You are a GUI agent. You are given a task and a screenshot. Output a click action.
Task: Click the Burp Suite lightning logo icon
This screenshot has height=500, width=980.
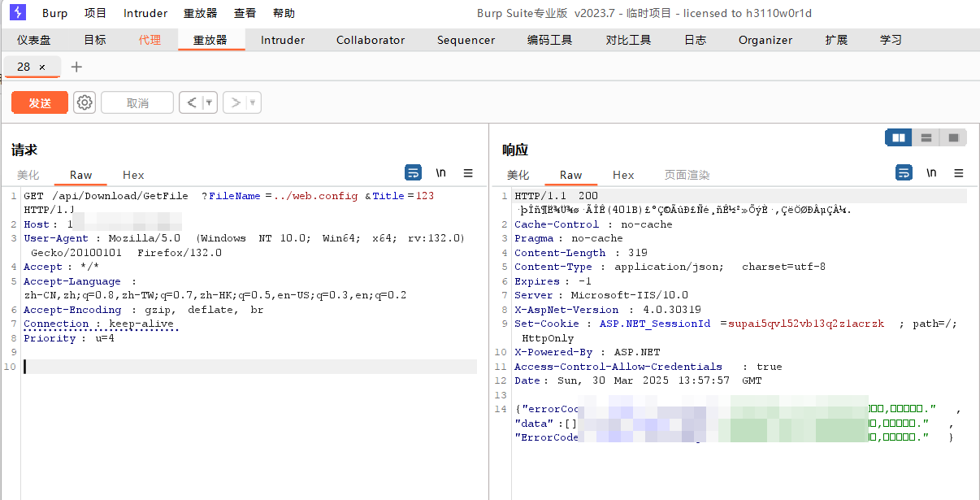(18, 12)
